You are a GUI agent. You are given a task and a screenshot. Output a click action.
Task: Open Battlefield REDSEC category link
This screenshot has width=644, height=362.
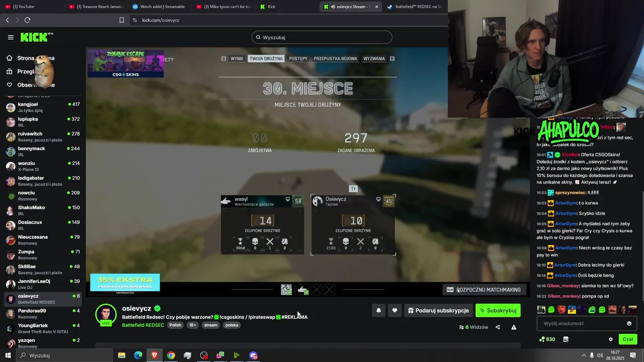(x=143, y=325)
